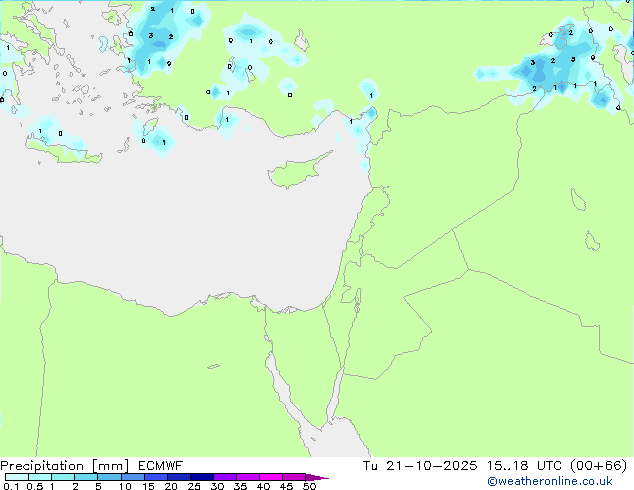Pick the 45–50 mm legend color swatch
This screenshot has height=490, width=634.
coord(294,477)
